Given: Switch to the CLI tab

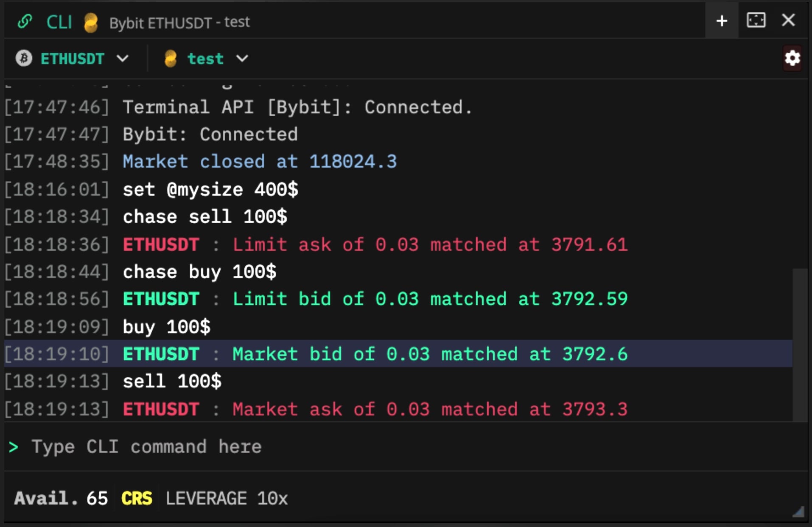Looking at the screenshot, I should 59,21.
